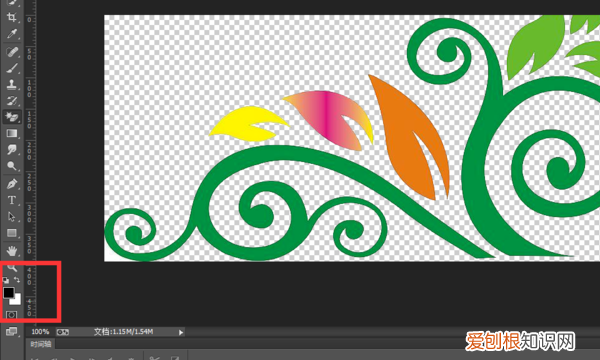Open the black foreground color picker
The height and width of the screenshot is (360, 600).
(x=8, y=293)
